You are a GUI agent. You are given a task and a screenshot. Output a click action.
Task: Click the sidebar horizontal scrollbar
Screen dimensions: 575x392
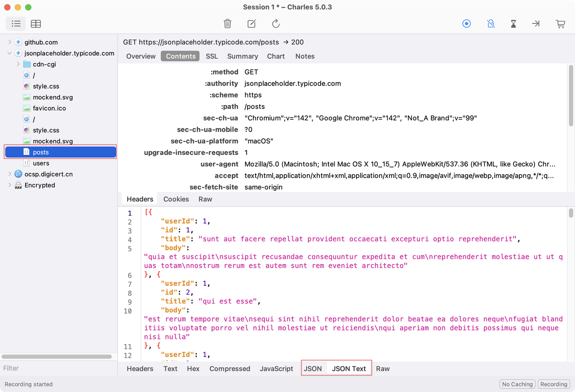point(57,357)
